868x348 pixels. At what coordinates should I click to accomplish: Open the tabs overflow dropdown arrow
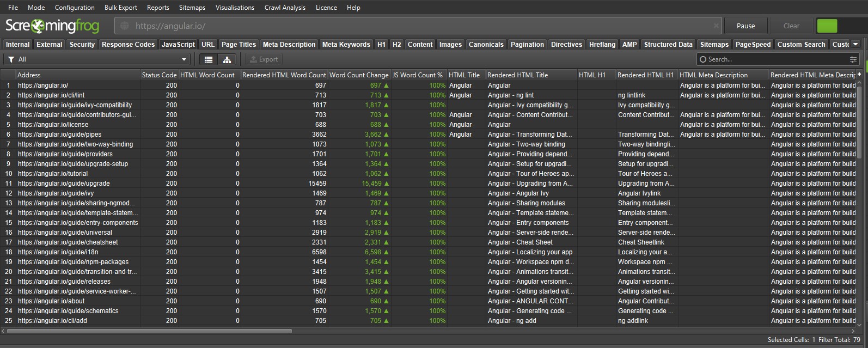coord(855,44)
